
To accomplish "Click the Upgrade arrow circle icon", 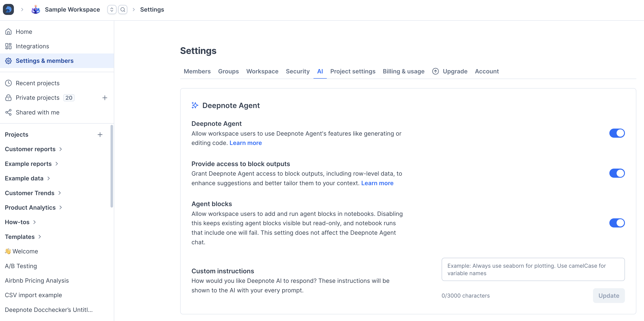I will point(435,72).
